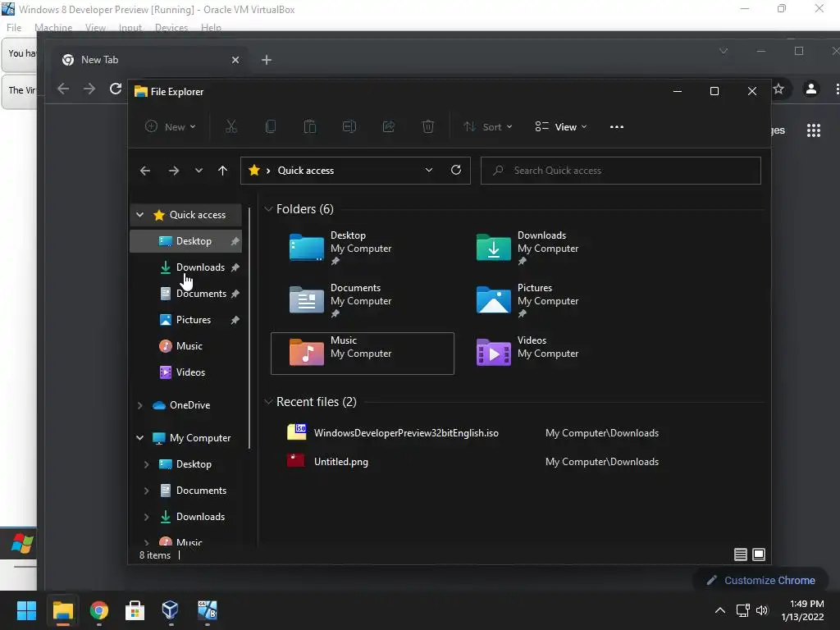
Task: Open the VirtualBox Devices menu
Action: pyautogui.click(x=171, y=27)
